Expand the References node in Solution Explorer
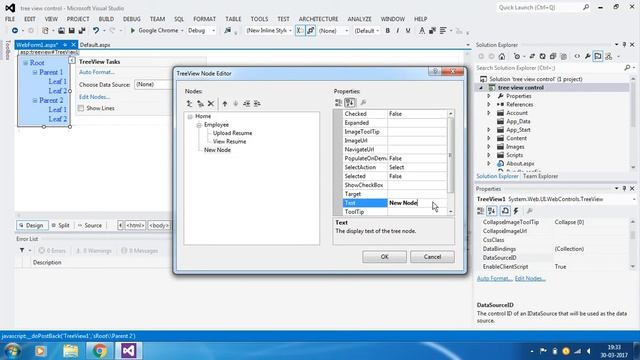 click(x=489, y=104)
